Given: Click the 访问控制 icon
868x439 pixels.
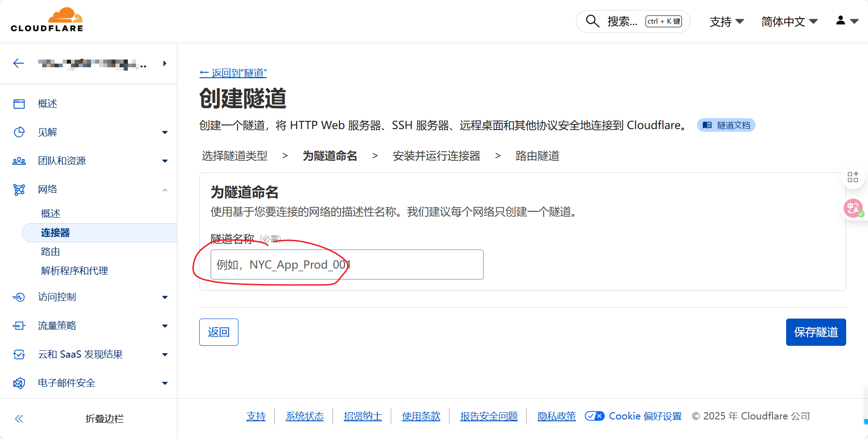Looking at the screenshot, I should coord(19,297).
